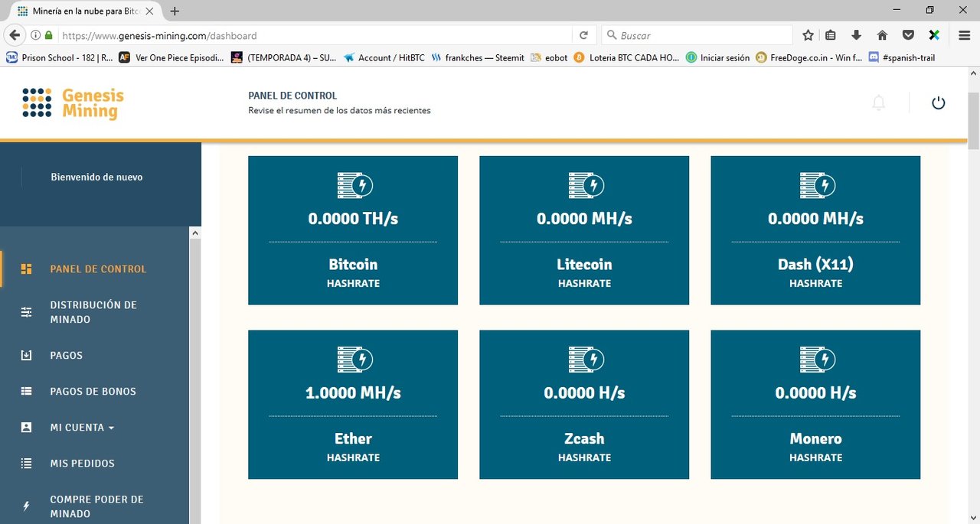980x524 pixels.
Task: Close the Minería en la nube tab
Action: coord(150,11)
